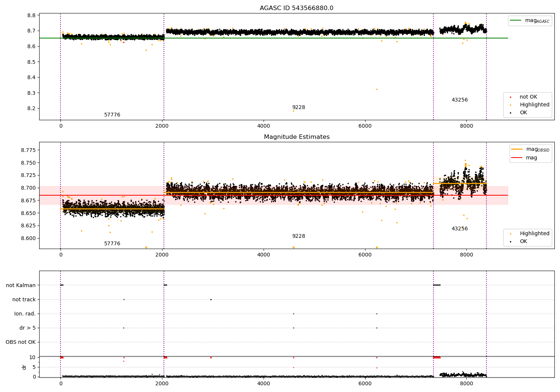Click the 'dr' y-axis label

point(24,367)
